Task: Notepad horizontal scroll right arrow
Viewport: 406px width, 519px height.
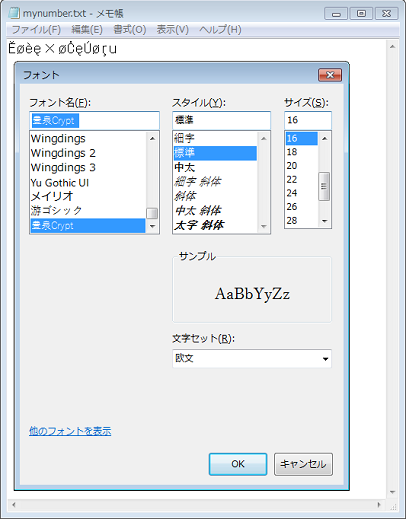Action: tap(379, 505)
